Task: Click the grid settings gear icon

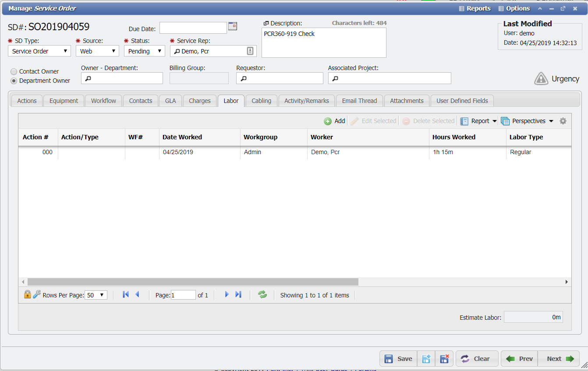Action: coord(563,121)
